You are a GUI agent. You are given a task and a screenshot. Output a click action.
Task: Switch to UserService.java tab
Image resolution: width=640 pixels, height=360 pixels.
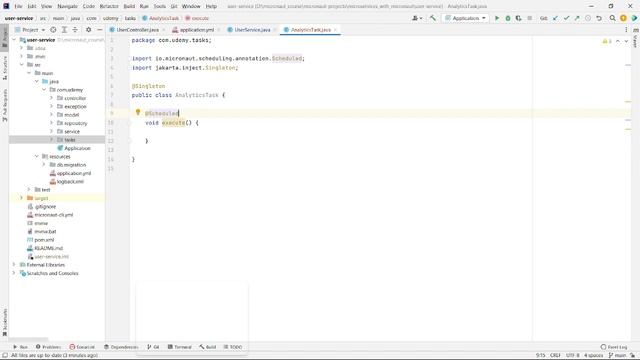click(252, 30)
